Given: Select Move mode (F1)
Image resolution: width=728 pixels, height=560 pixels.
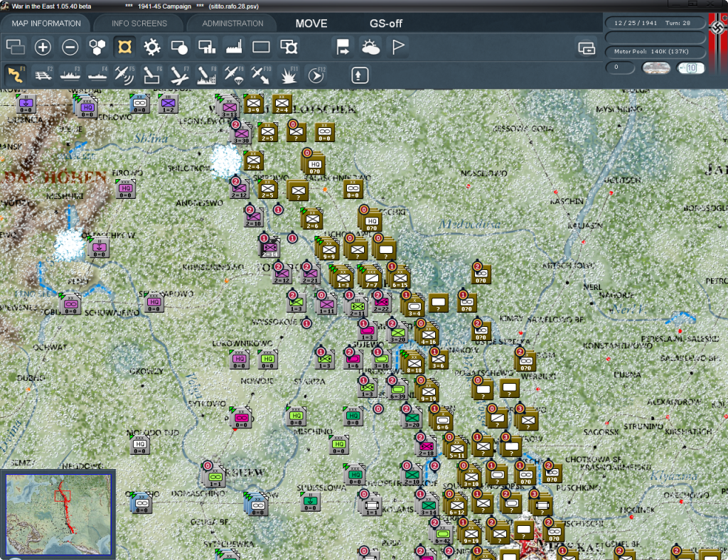Looking at the screenshot, I should (16, 75).
